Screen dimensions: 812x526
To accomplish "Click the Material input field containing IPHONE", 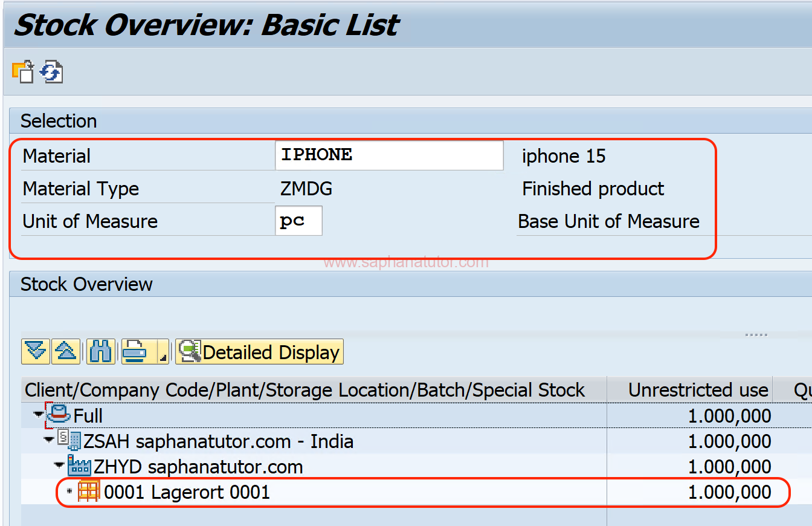I will (389, 155).
